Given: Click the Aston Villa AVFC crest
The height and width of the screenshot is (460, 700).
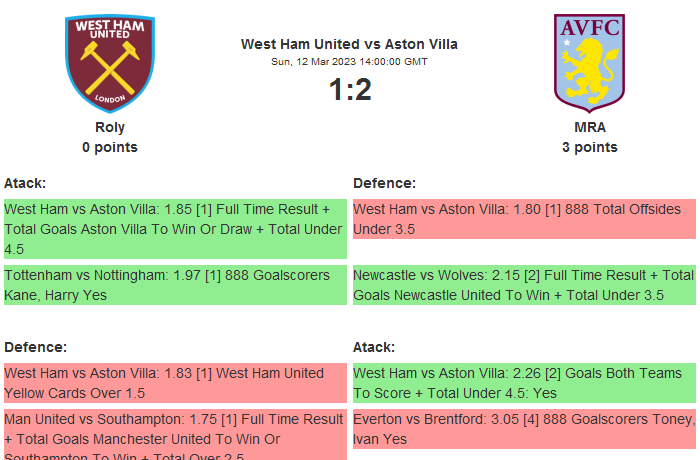Looking at the screenshot, I should [x=589, y=61].
